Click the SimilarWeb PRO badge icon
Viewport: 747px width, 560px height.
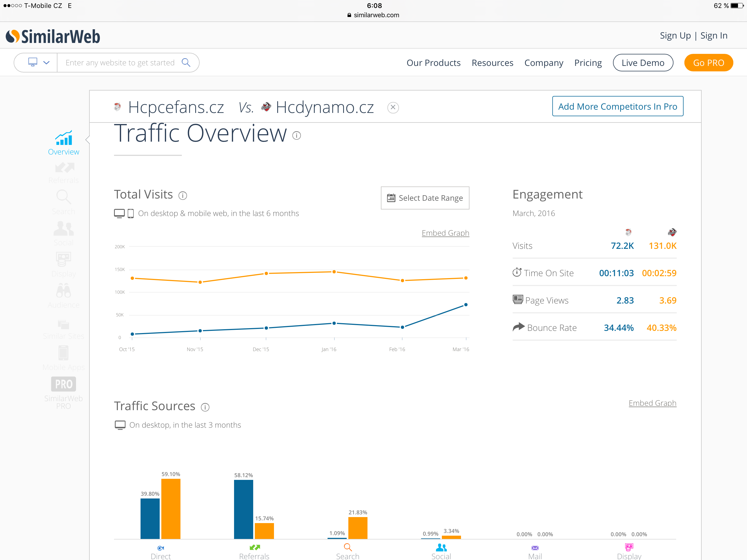click(63, 384)
